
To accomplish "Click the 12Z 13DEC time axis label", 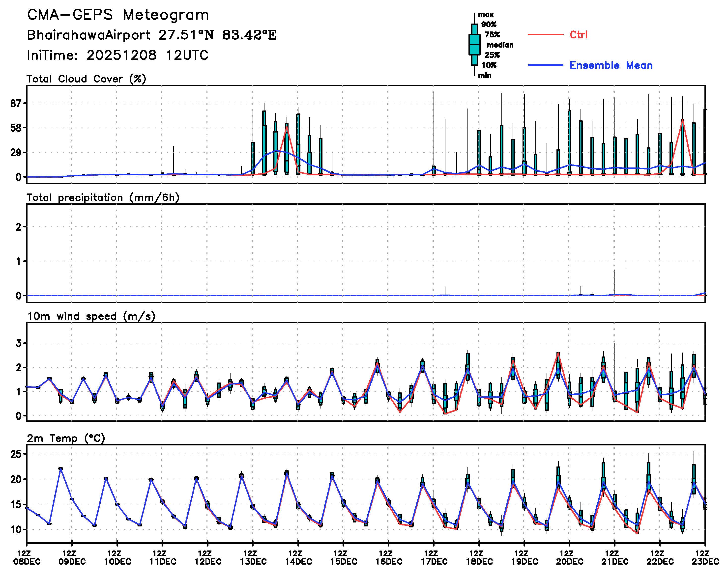I will 253,557.
